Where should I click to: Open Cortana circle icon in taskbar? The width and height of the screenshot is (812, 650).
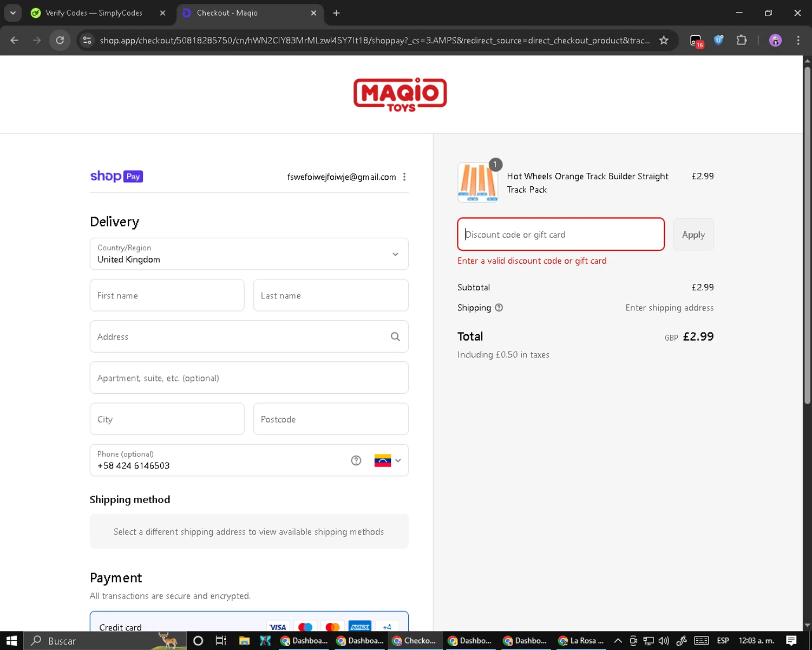198,641
